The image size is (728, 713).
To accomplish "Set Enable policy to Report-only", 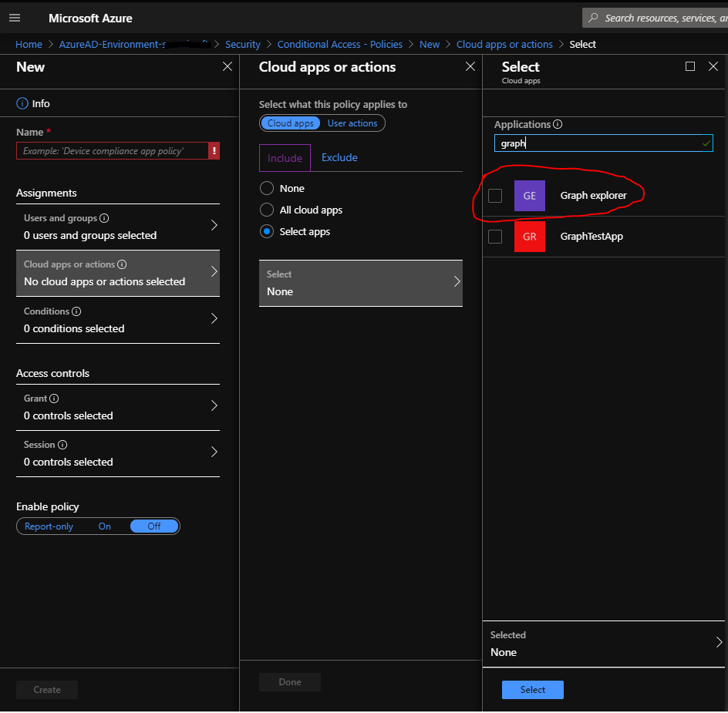I will [x=49, y=526].
